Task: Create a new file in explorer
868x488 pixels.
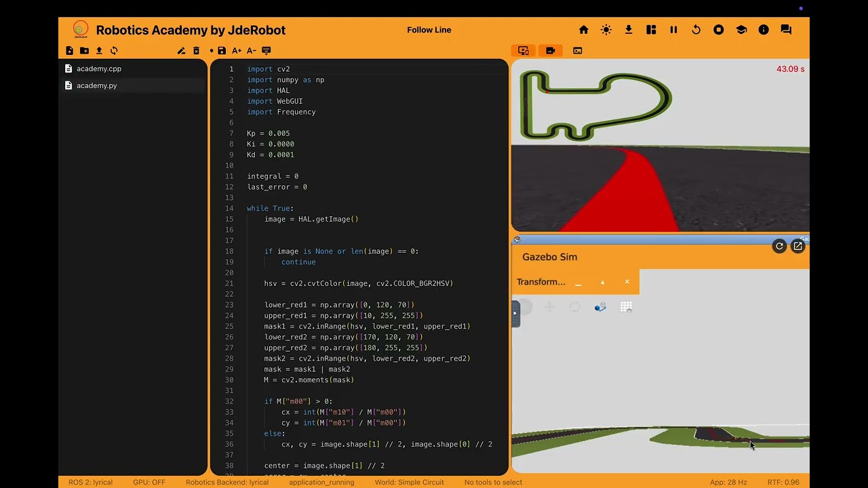Action: 69,51
